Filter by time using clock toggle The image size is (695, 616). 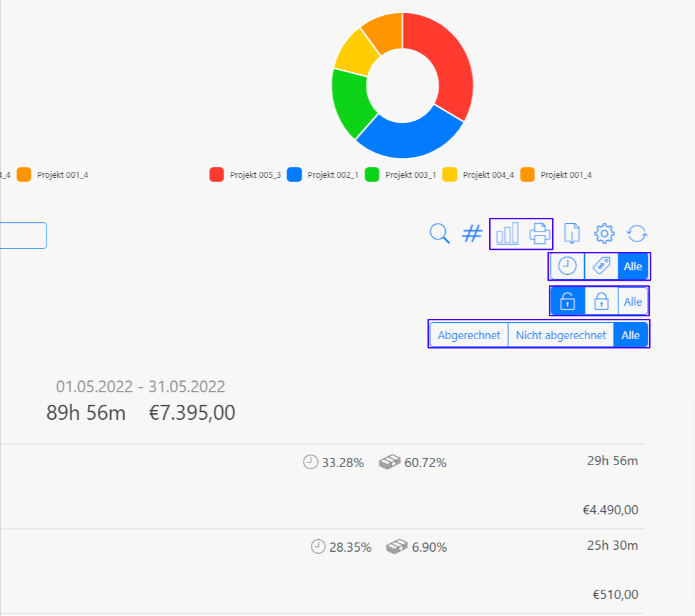pos(567,266)
